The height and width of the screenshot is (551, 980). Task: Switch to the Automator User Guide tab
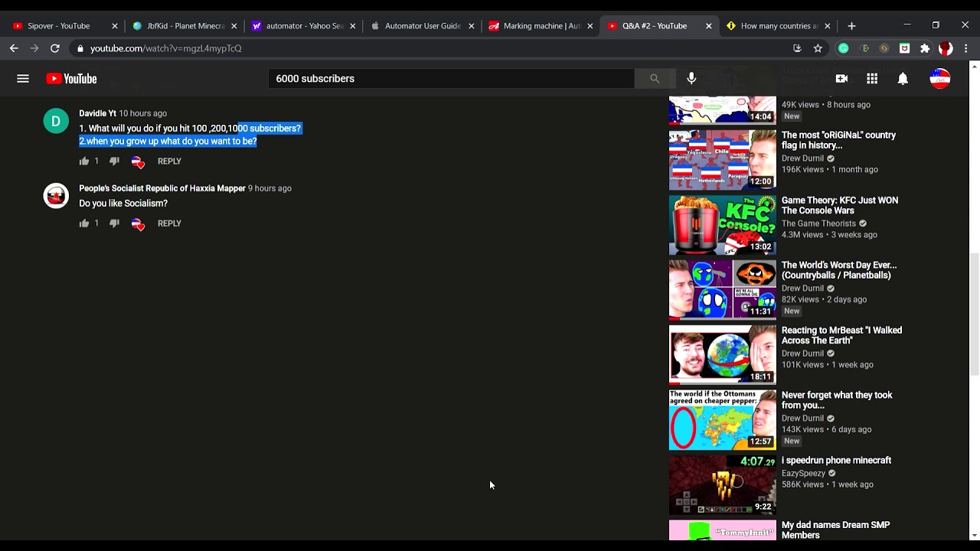click(423, 26)
